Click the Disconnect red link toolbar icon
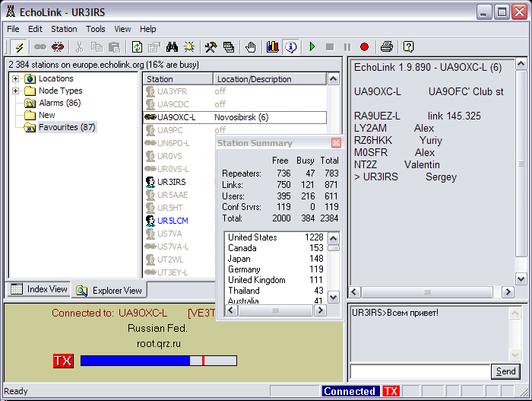 coord(58,47)
